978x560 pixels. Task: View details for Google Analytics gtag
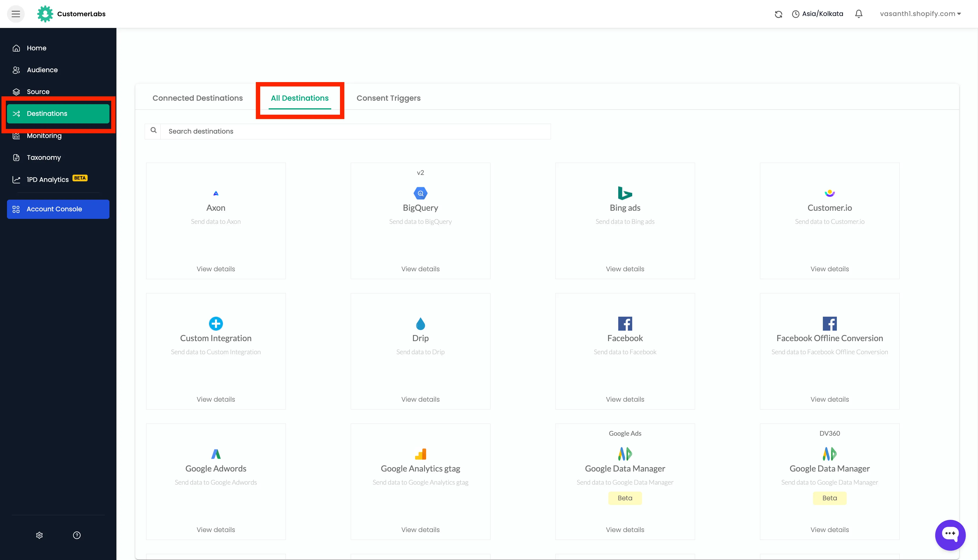point(420,530)
